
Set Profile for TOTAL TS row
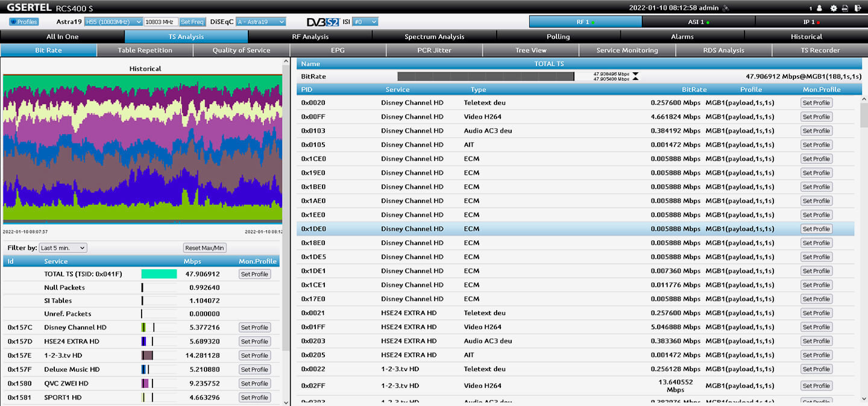[x=254, y=274]
